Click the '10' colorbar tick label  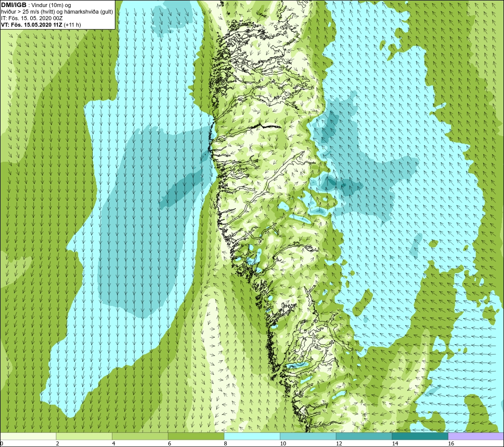coord(283,443)
